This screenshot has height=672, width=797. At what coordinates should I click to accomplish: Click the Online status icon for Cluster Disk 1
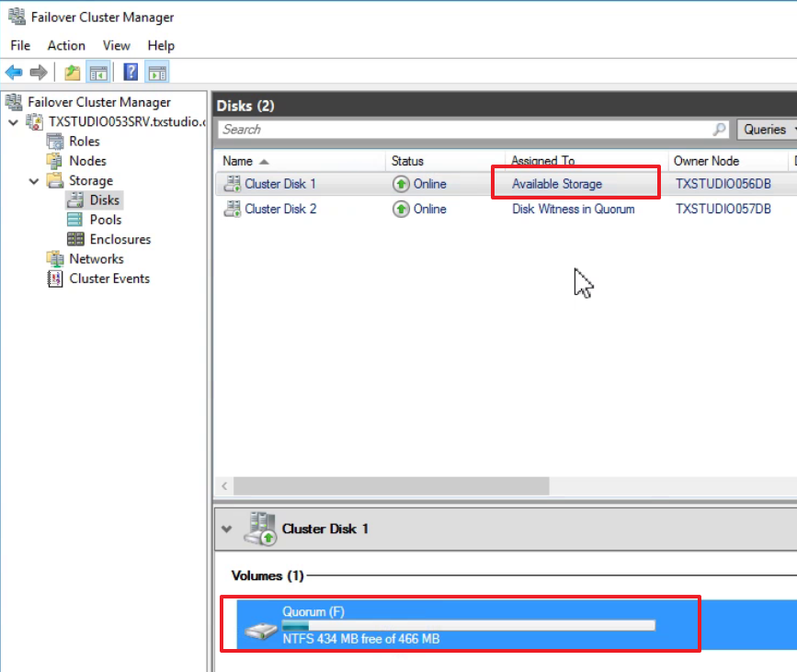401,184
